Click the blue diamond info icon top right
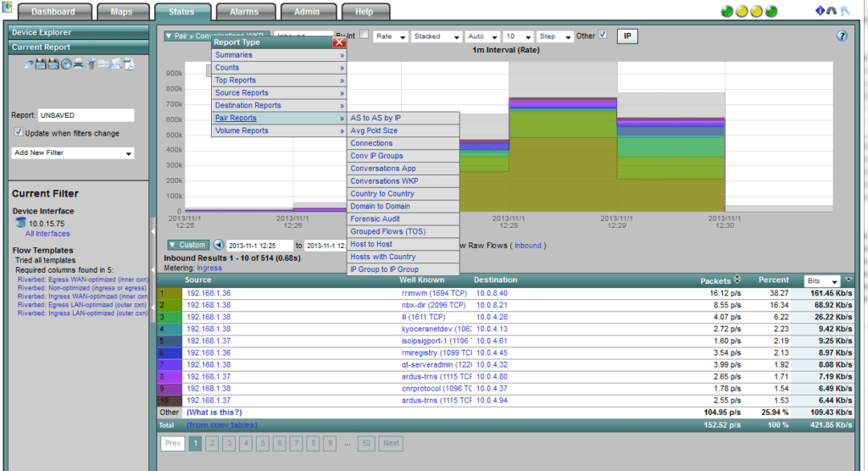 (x=820, y=11)
